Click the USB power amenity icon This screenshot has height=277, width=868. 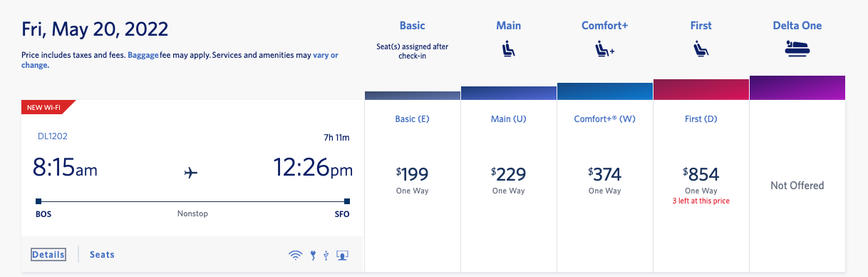click(x=326, y=255)
